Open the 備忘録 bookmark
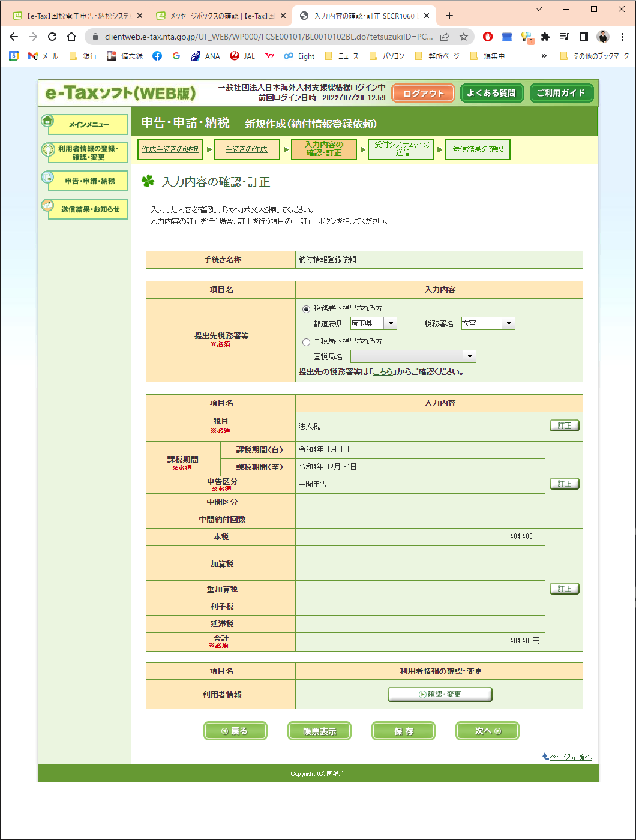Viewport: 636px width, 840px height. pos(125,56)
